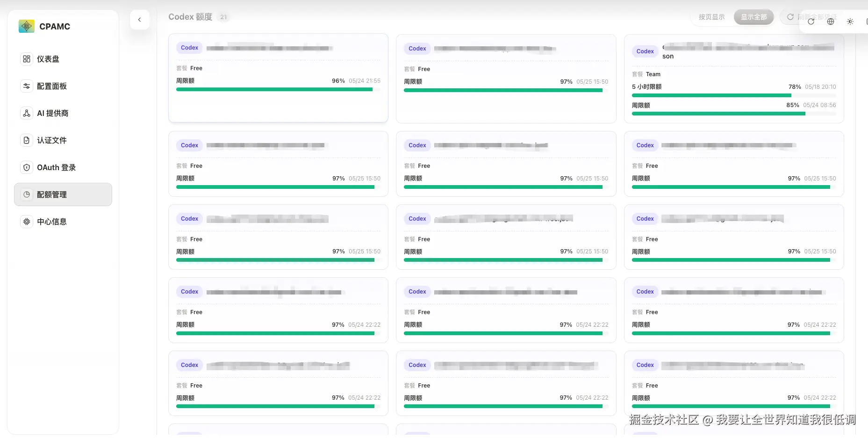
Task: Open the AI 提供商 sidebar icon
Action: coord(27,113)
